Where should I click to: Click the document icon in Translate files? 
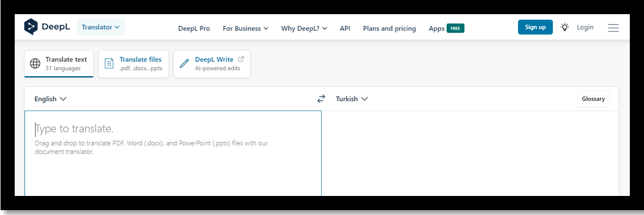109,64
